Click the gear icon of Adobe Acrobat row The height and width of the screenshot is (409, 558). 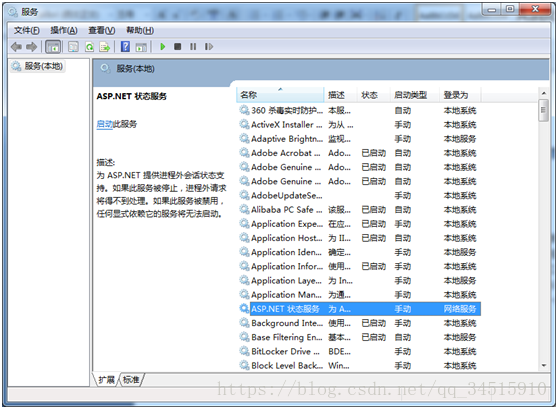[244, 153]
